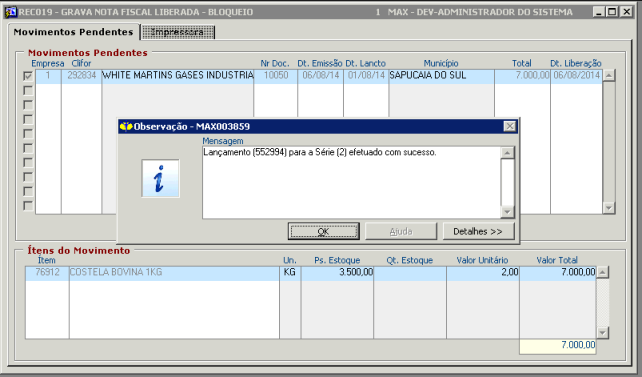Close the Observação MAX003859 dialog
The image size is (642, 377).
click(x=509, y=126)
